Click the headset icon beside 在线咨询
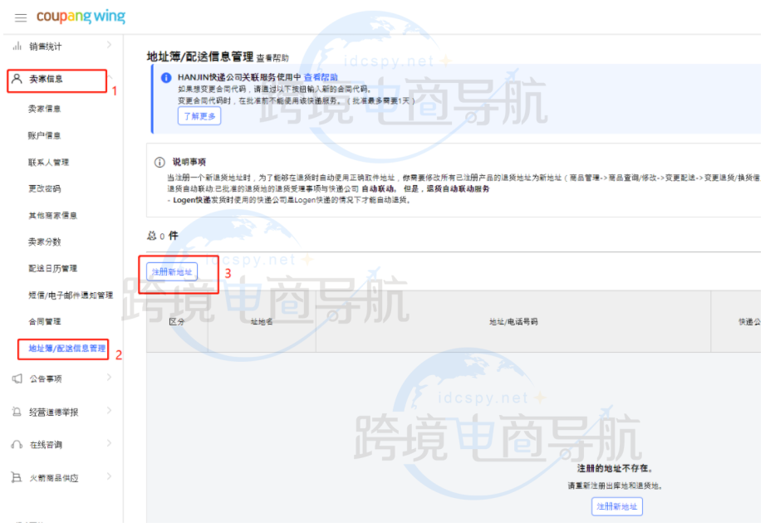The image size is (775, 532). pyautogui.click(x=17, y=445)
